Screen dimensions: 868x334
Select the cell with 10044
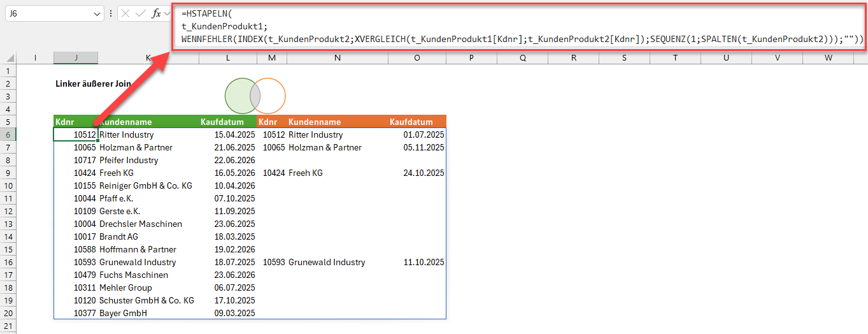point(76,198)
